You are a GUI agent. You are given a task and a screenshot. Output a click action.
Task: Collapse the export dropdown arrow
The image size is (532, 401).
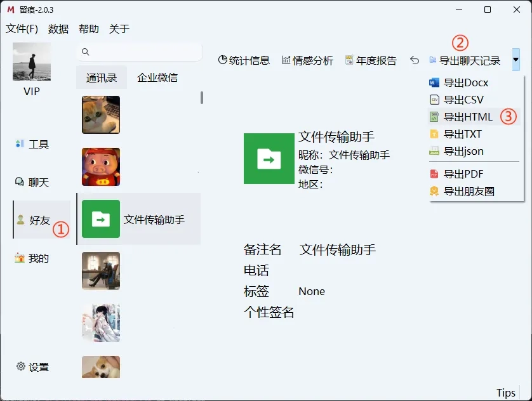coord(515,60)
